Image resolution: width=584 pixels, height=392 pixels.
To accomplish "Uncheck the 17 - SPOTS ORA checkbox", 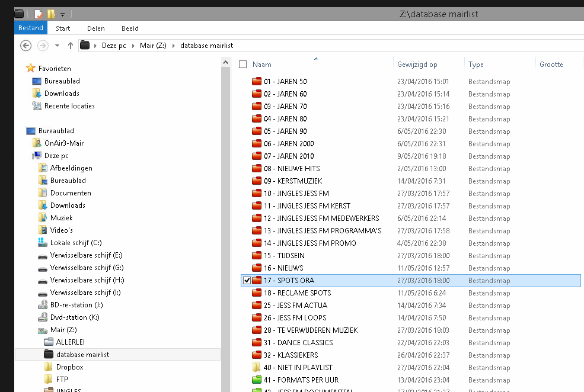I will (x=247, y=281).
